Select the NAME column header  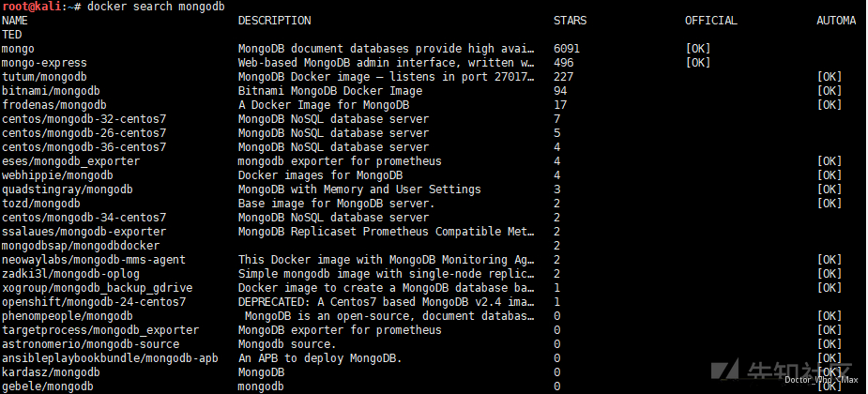tap(15, 21)
